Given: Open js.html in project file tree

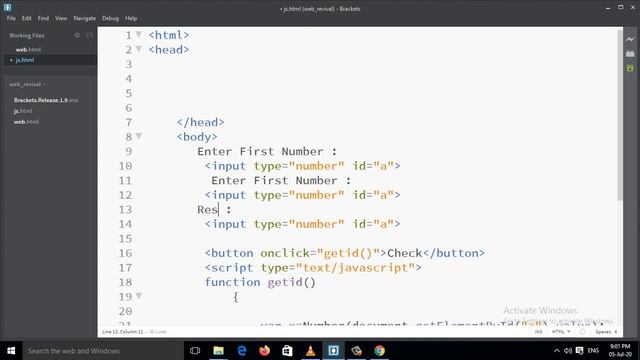Looking at the screenshot, I should click(x=23, y=111).
